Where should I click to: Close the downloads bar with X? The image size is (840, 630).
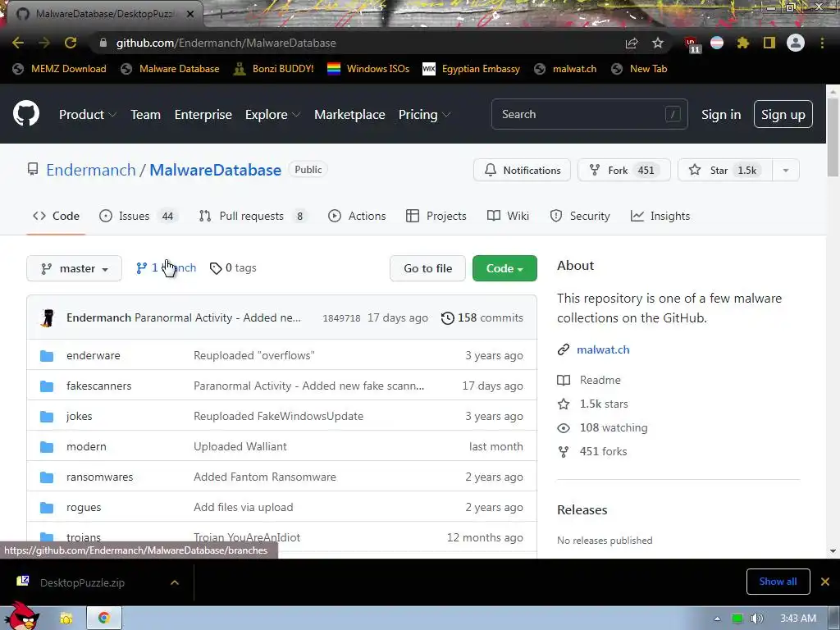point(825,582)
